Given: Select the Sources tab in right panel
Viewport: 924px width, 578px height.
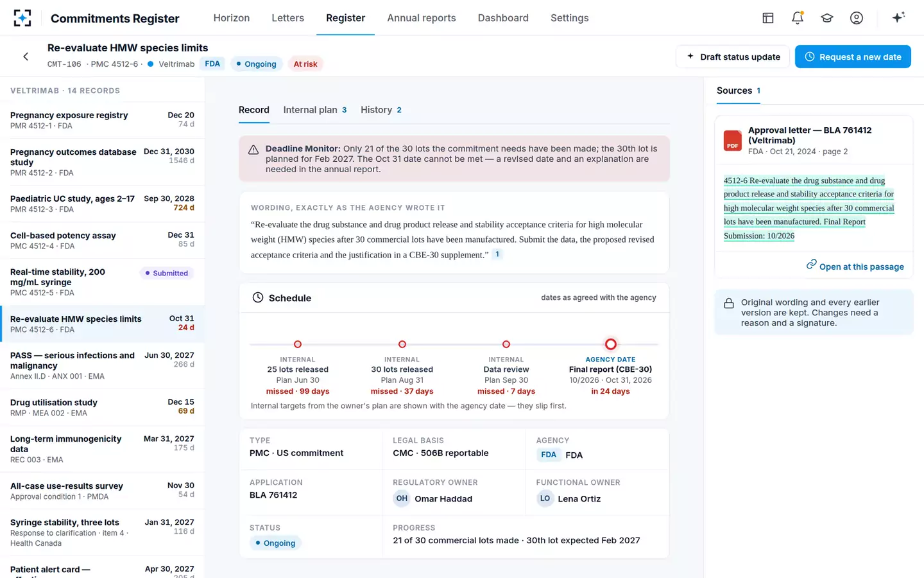Looking at the screenshot, I should tap(739, 91).
